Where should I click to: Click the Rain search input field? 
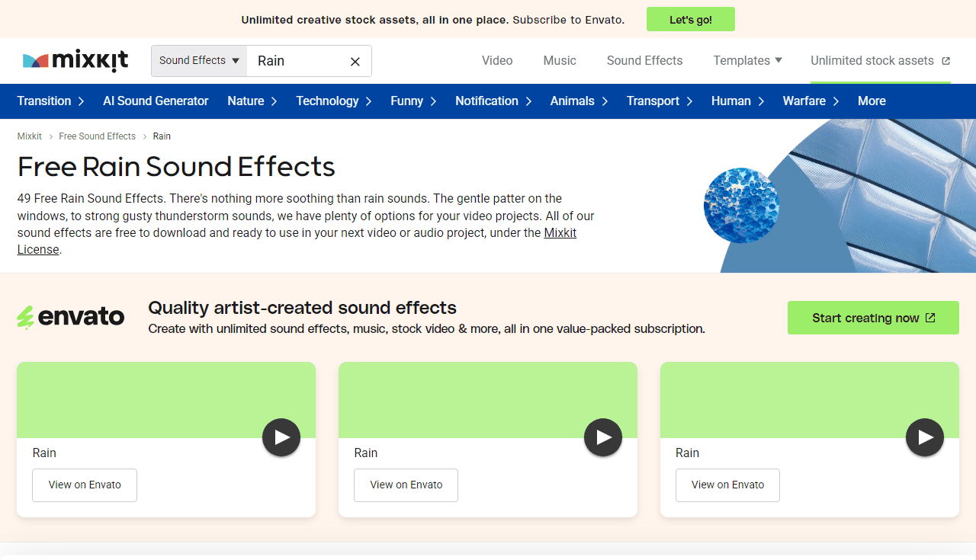[297, 61]
